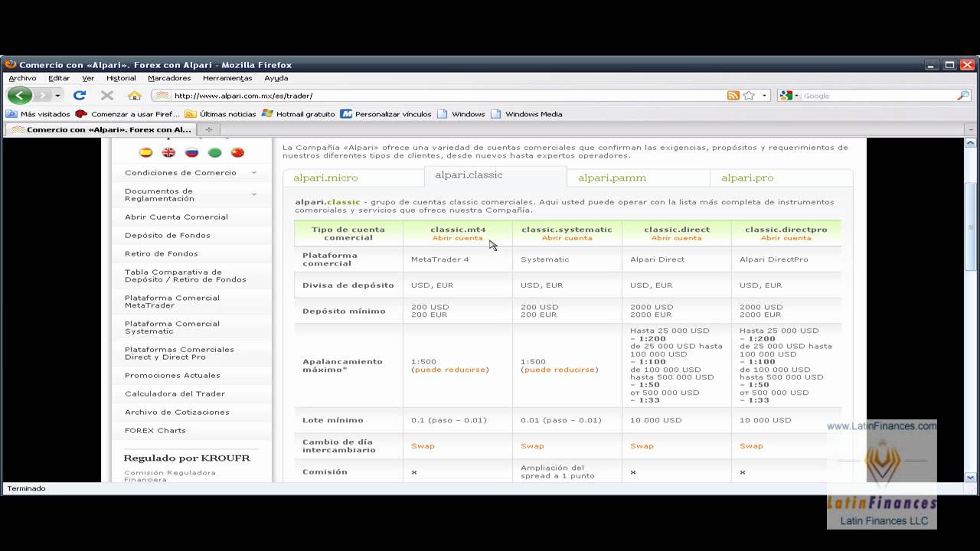This screenshot has width=980, height=551.
Task: Switch to the alpari.pro tab
Action: [x=781, y=178]
